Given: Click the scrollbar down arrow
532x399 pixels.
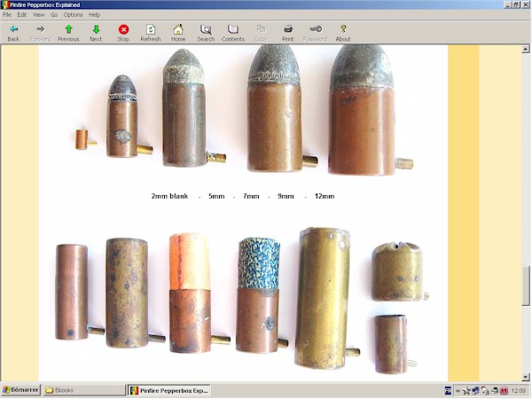Looking at the screenshot, I should (x=525, y=377).
